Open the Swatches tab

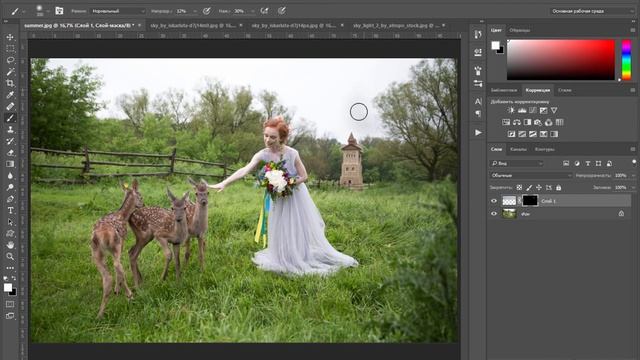click(x=520, y=30)
